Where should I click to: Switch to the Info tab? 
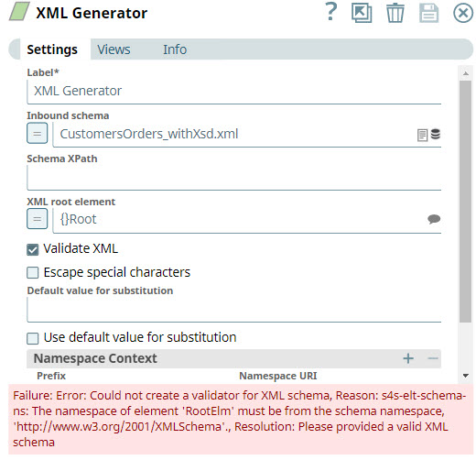tap(175, 49)
